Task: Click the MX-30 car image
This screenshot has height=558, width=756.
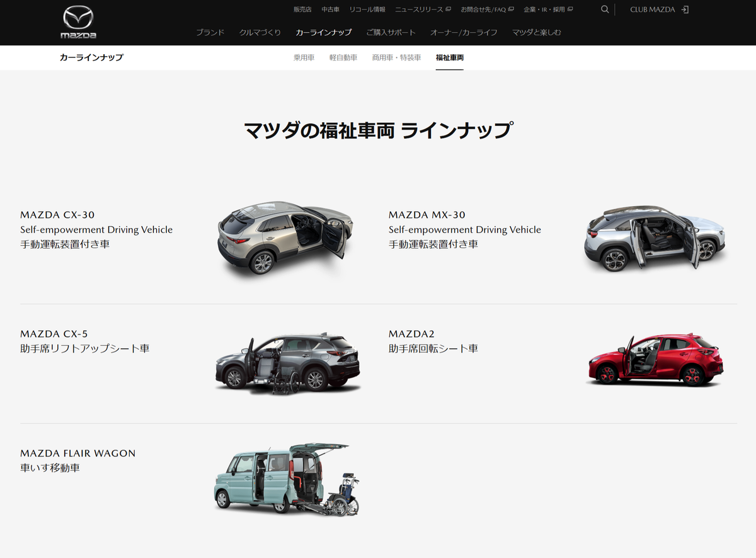Action: [x=655, y=238]
